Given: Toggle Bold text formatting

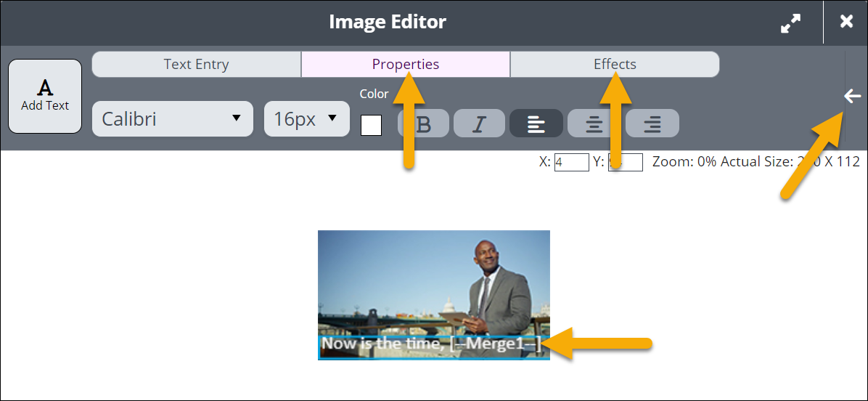Looking at the screenshot, I should click(x=424, y=123).
